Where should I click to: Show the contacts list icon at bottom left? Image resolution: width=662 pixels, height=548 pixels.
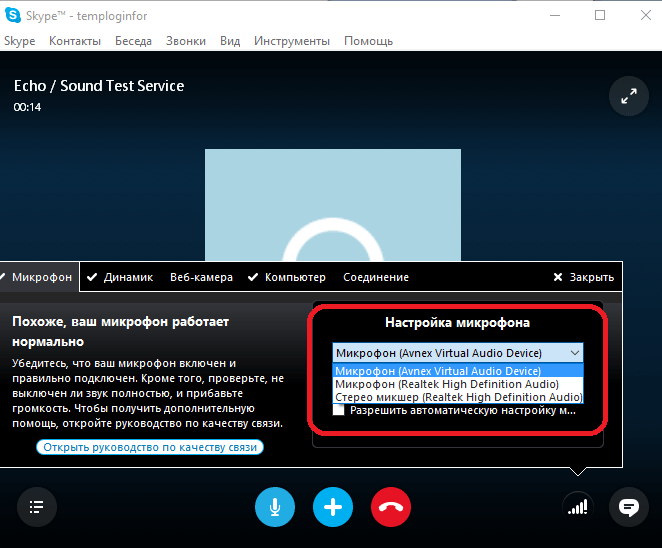coord(37,507)
